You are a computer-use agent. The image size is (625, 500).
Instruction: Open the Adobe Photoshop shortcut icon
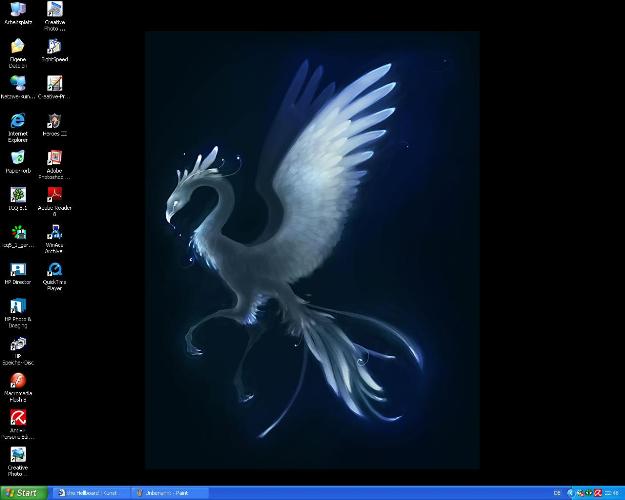[55, 157]
